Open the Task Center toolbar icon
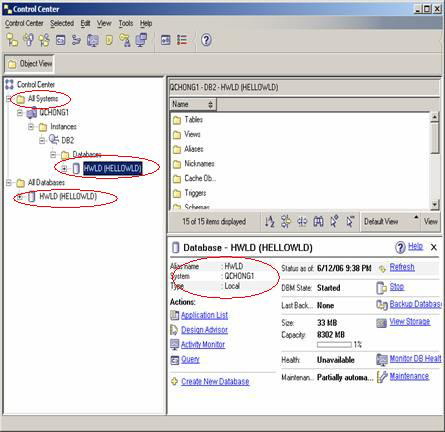 click(x=77, y=40)
